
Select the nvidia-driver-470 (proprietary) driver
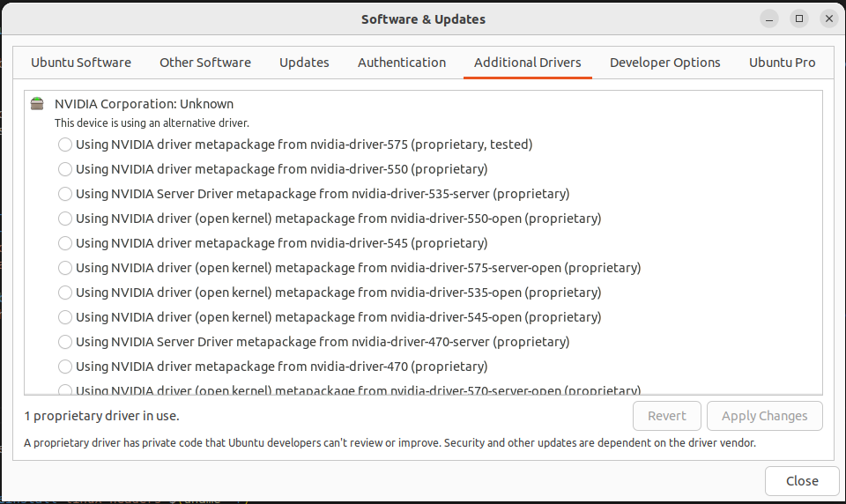click(x=64, y=367)
